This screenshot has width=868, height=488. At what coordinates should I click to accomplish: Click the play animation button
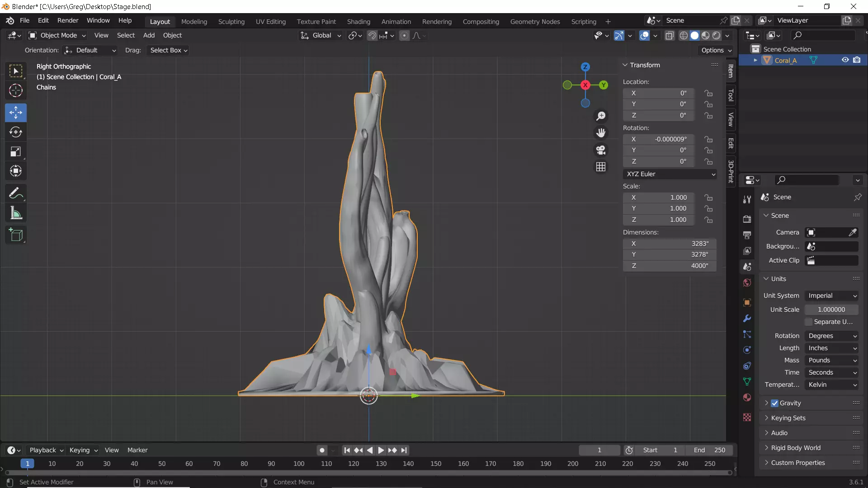pyautogui.click(x=381, y=450)
